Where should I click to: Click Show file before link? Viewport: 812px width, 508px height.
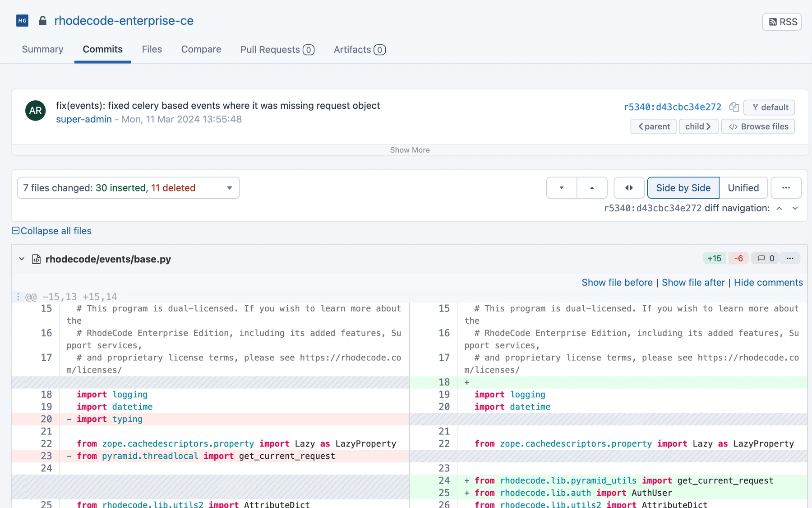coord(617,283)
